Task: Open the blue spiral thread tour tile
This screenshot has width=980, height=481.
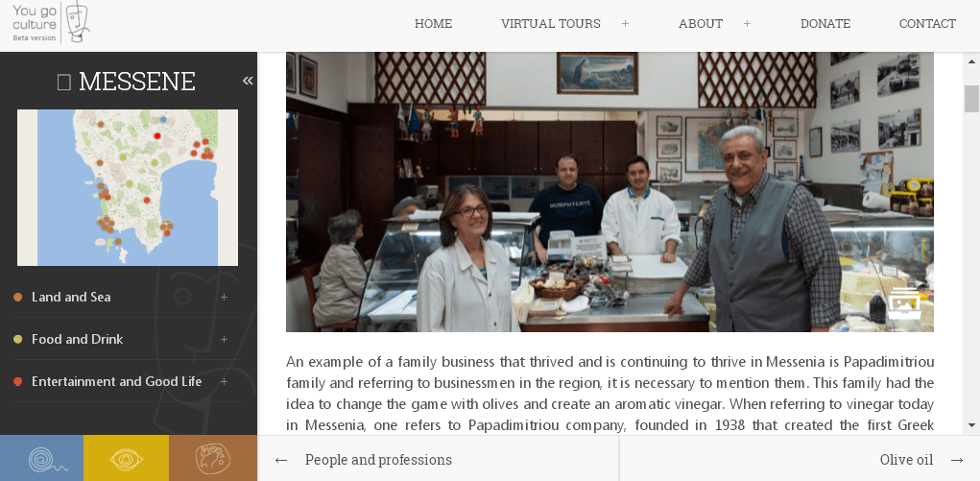Action: (42, 458)
